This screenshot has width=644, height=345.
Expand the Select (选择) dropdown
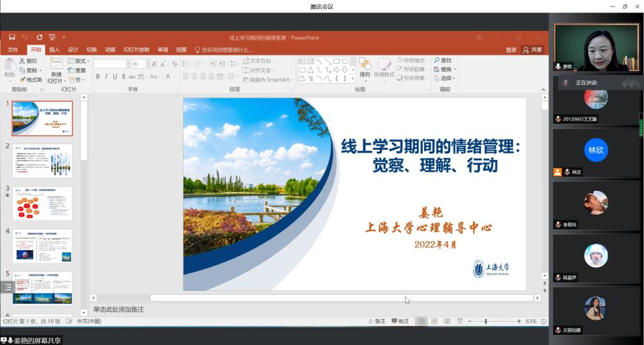tap(445, 78)
